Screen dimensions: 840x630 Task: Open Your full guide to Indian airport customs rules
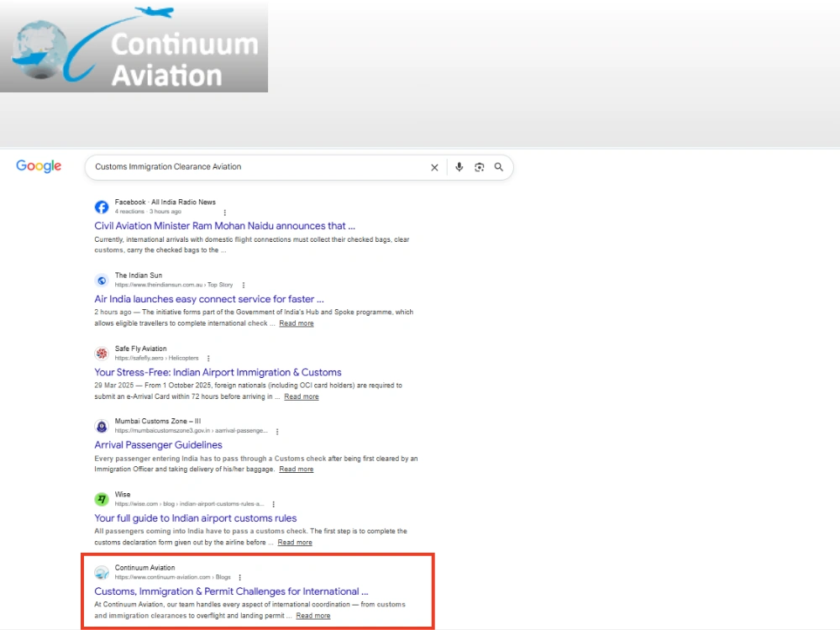pos(196,518)
